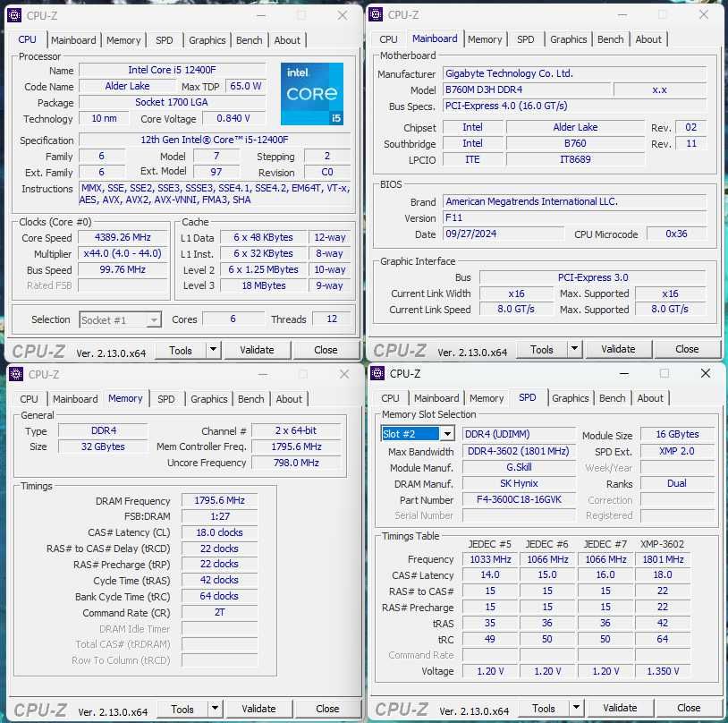
Task: Open Tools dropdown arrow in CPU window
Action: 213,349
